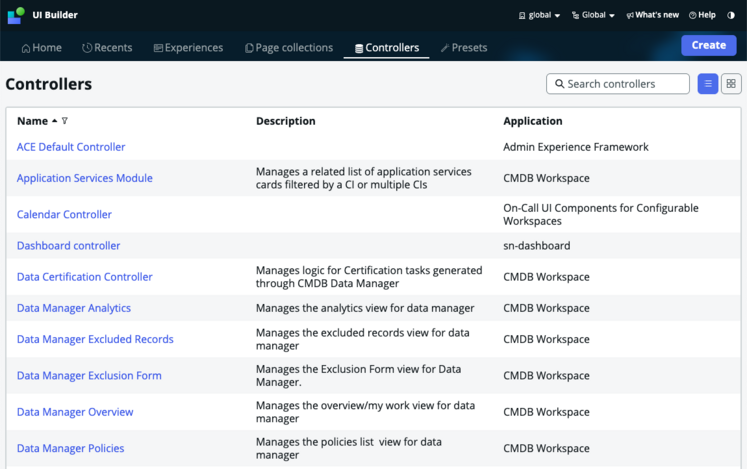Open the Recents tab
747x469 pixels.
click(107, 48)
